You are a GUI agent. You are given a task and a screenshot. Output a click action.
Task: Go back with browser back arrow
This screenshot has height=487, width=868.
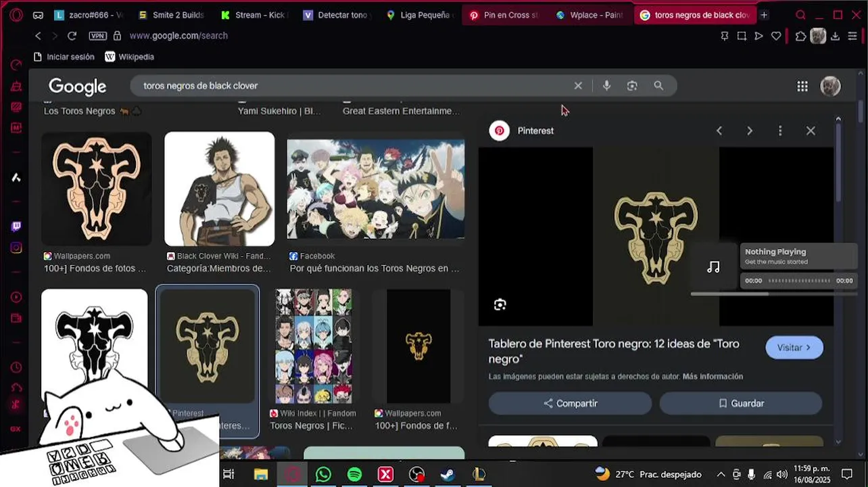tap(38, 36)
